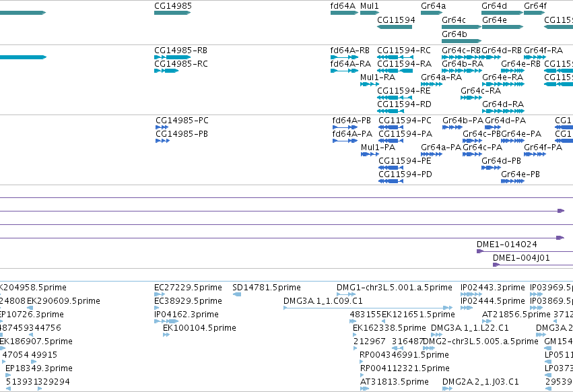Click EST EP18349.3prime
Viewport: 573px width, 392px height.
[8, 376]
